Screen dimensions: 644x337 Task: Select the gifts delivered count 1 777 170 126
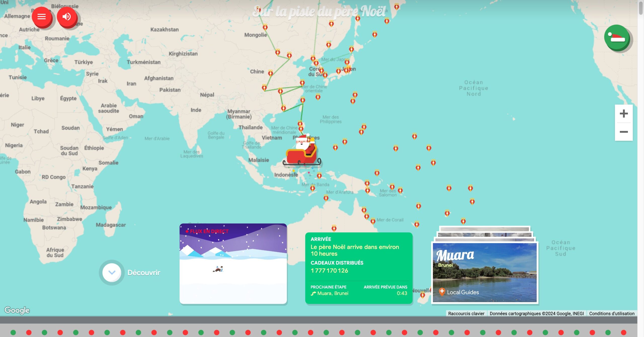tap(329, 271)
